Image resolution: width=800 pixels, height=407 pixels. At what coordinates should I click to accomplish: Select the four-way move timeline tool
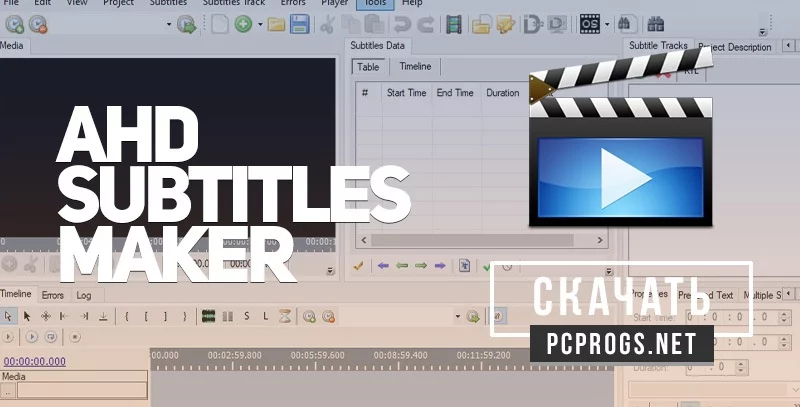[46, 317]
